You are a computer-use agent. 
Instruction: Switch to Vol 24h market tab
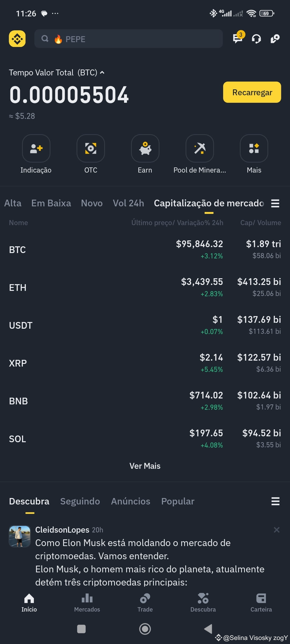click(128, 203)
